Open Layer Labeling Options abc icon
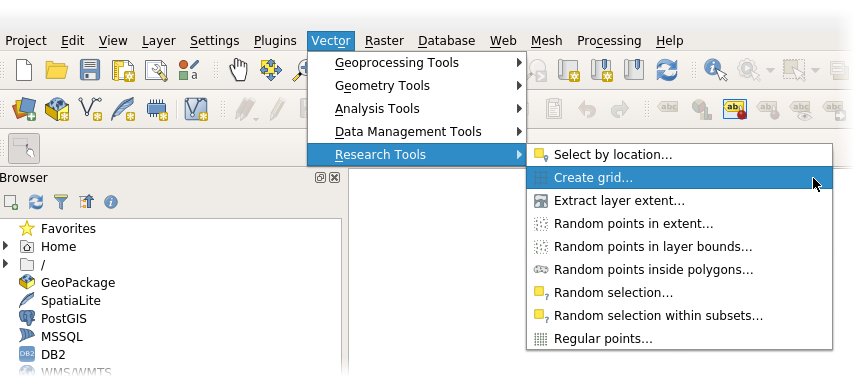Image resolution: width=857 pixels, height=384 pixels. [x=668, y=107]
